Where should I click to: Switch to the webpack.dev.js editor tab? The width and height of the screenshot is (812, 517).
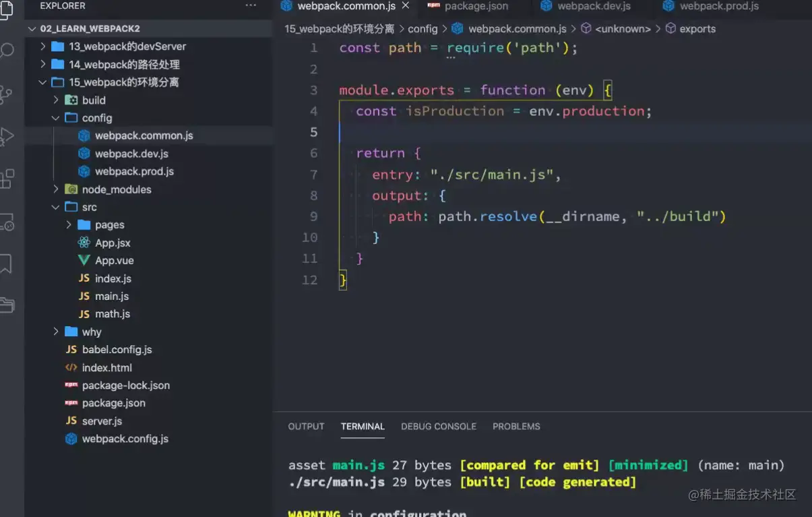pos(586,6)
